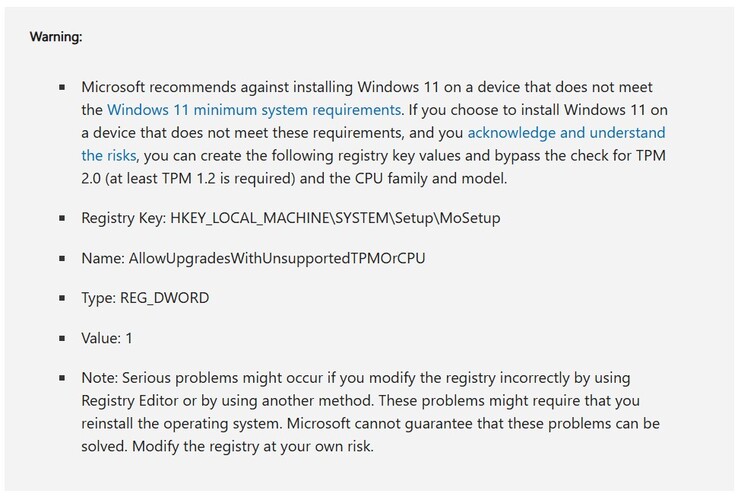Click the bullet marker beside "Type"

[62, 298]
